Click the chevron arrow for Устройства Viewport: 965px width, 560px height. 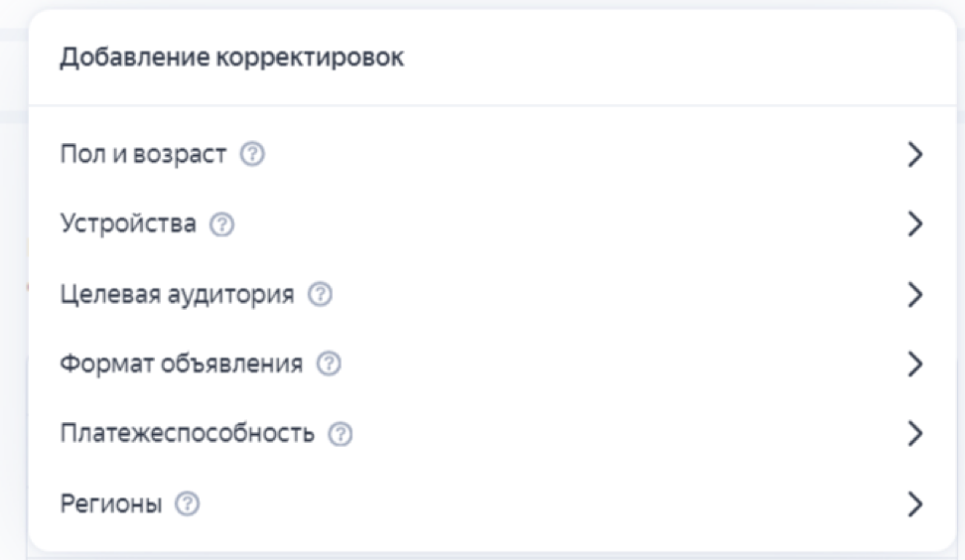tap(915, 224)
